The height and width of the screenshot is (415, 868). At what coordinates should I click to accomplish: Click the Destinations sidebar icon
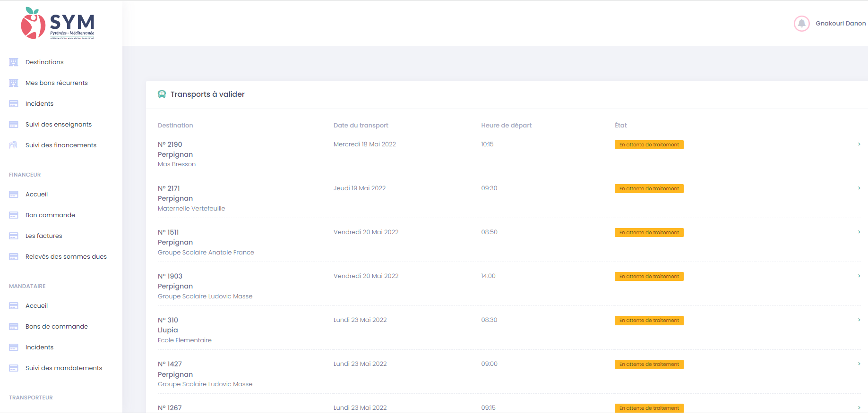point(14,62)
